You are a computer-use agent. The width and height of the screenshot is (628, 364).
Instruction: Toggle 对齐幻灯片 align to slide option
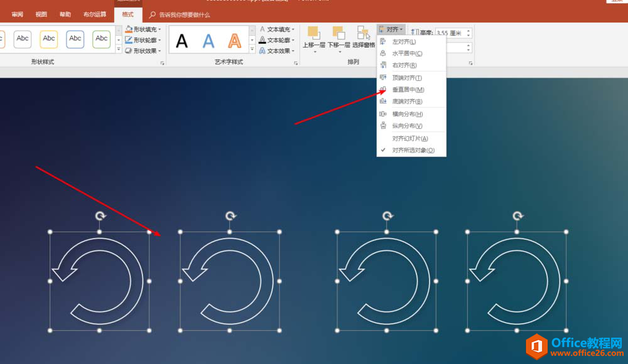click(x=409, y=139)
